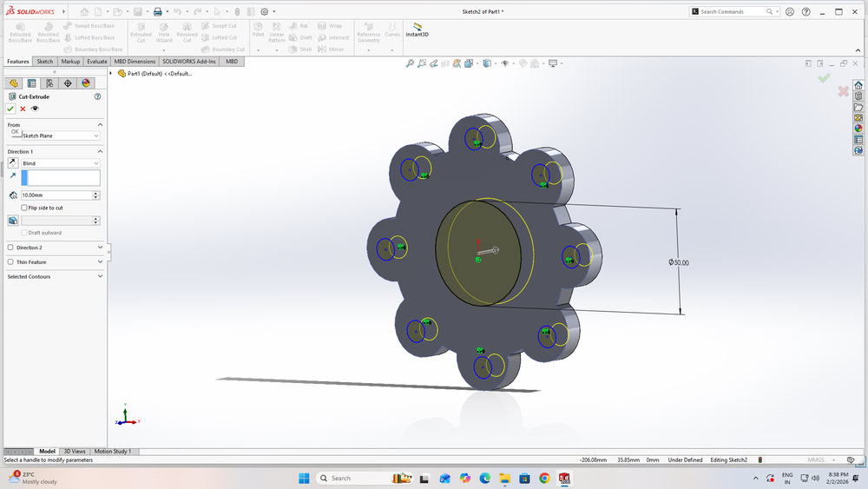The width and height of the screenshot is (868, 489).
Task: Open the DimXpertManager crosshair tab
Action: (x=68, y=83)
